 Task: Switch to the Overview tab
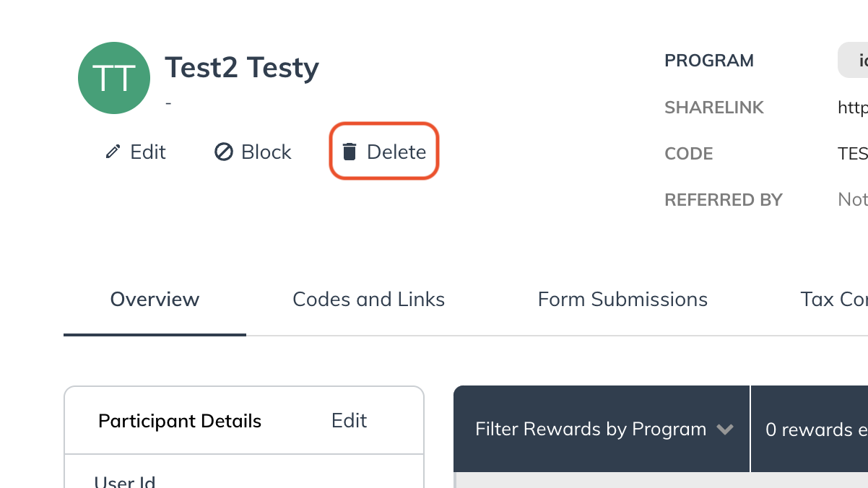tap(155, 299)
